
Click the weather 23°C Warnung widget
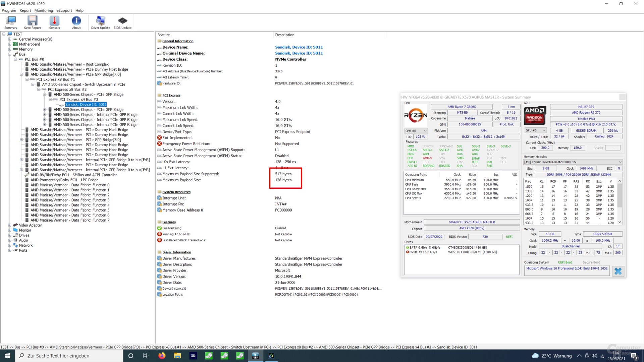point(552,356)
